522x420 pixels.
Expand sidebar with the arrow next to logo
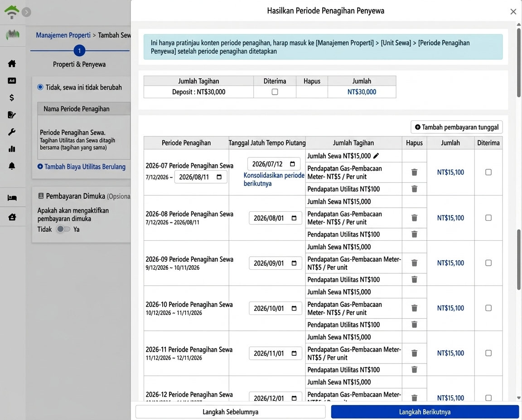pos(27,12)
